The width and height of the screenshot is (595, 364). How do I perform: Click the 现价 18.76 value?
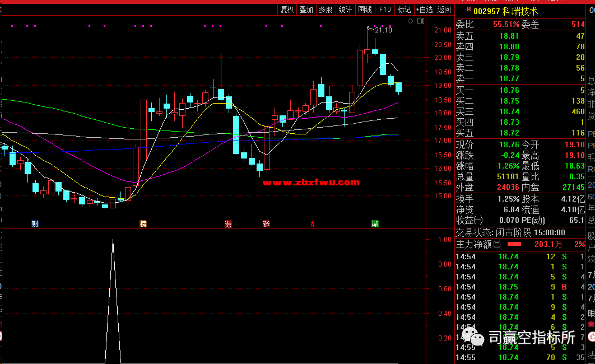coord(509,145)
